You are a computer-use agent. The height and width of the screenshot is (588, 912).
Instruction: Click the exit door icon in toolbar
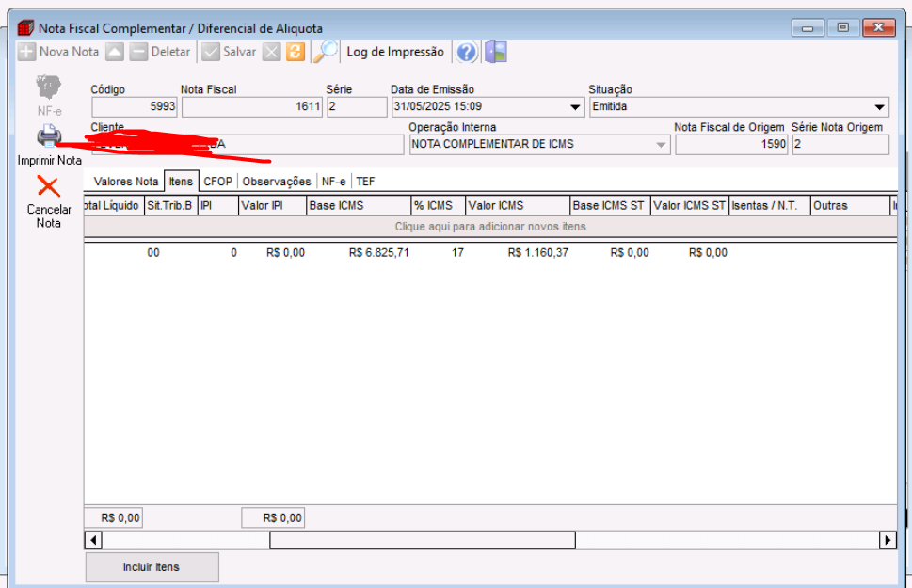(x=496, y=52)
